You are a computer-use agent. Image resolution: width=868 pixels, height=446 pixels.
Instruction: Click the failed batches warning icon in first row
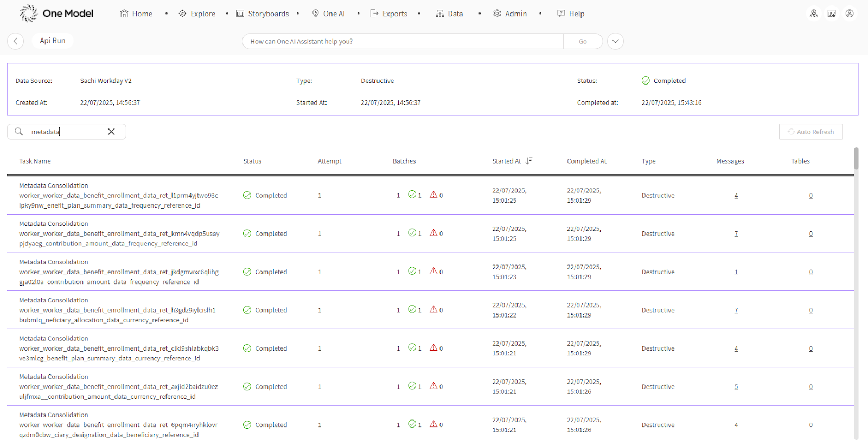pyautogui.click(x=433, y=195)
